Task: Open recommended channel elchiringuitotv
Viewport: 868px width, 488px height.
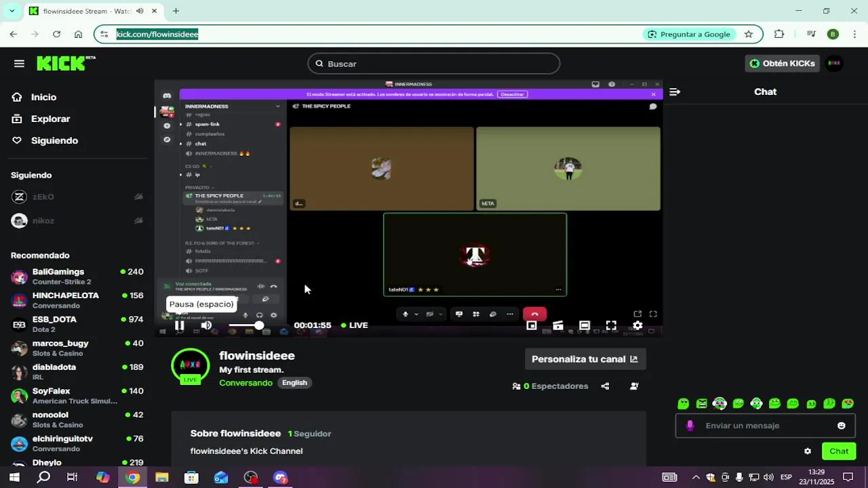Action: (x=77, y=443)
